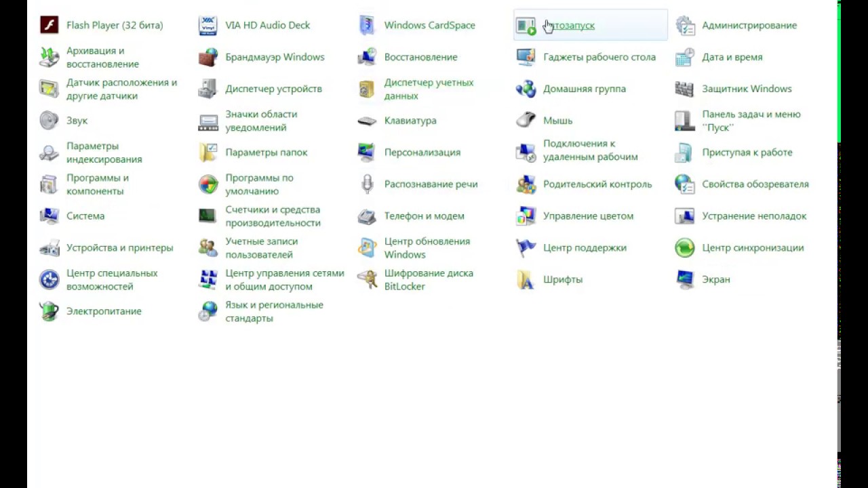Click the Шрифты icon
The image size is (868, 488).
(526, 280)
